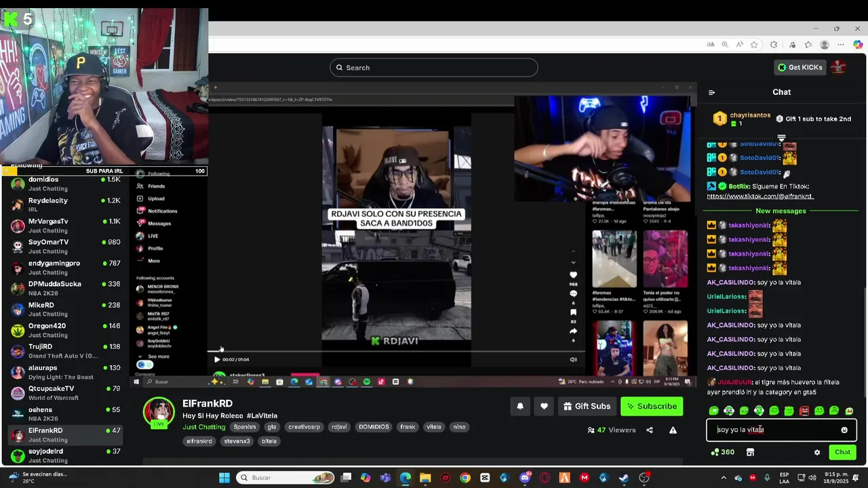Click the New messages divider in chat
Screen dimensions: 868x488
pyautogui.click(x=781, y=211)
